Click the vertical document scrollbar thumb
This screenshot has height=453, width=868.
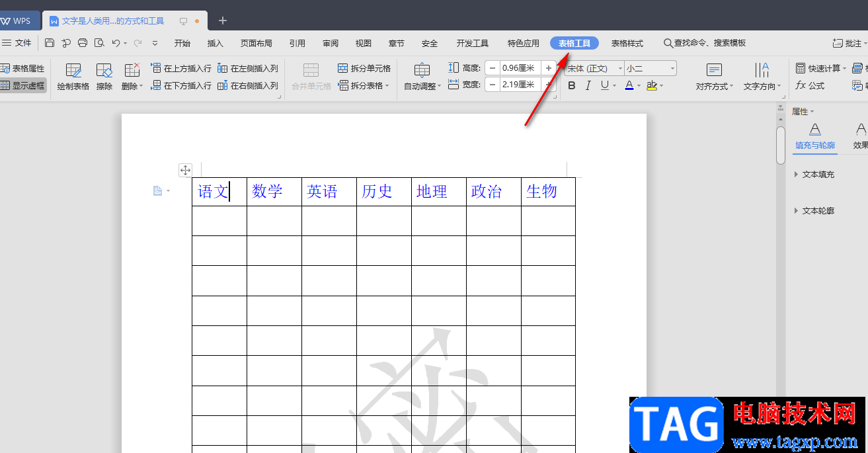781,145
